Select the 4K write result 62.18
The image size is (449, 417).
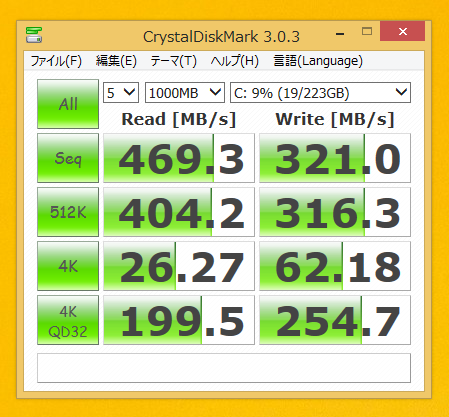335,266
